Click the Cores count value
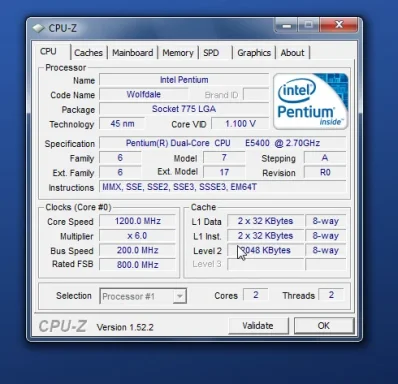The width and height of the screenshot is (398, 384). 256,295
